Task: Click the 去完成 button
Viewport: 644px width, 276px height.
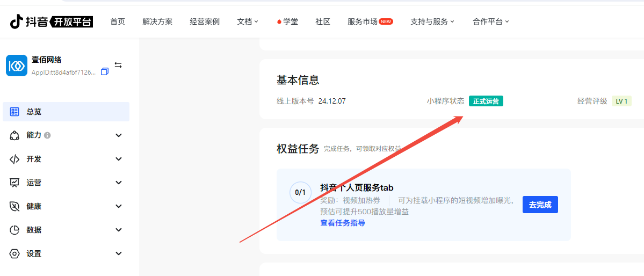Action: [x=540, y=205]
